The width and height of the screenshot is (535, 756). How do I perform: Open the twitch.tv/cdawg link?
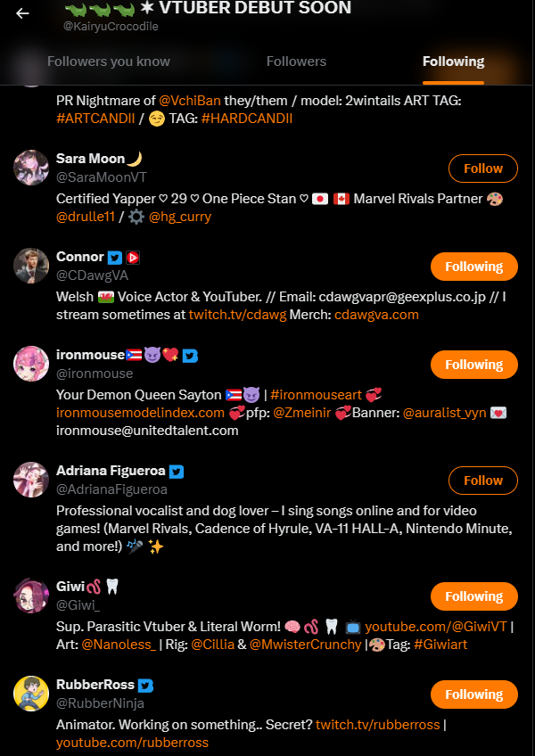point(237,315)
